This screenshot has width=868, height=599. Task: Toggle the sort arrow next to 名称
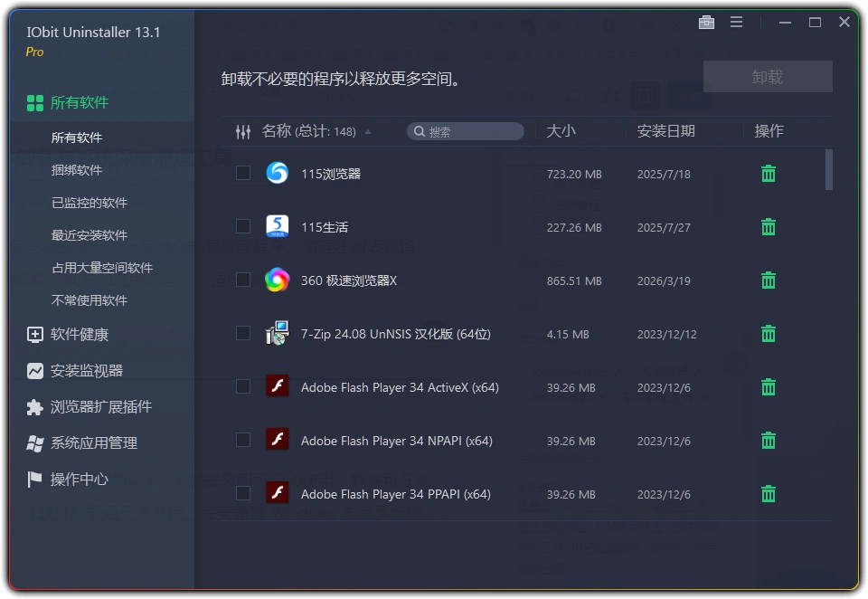point(369,131)
